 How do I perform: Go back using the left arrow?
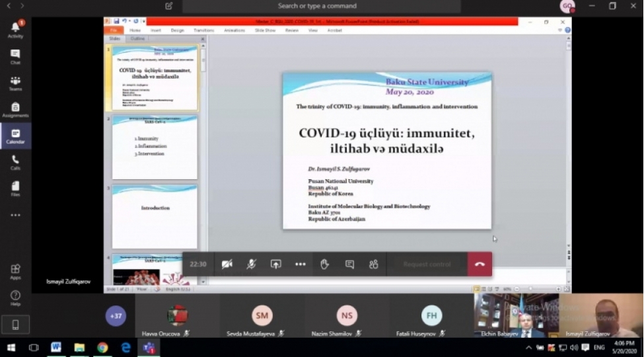pyautogui.click(x=9, y=6)
